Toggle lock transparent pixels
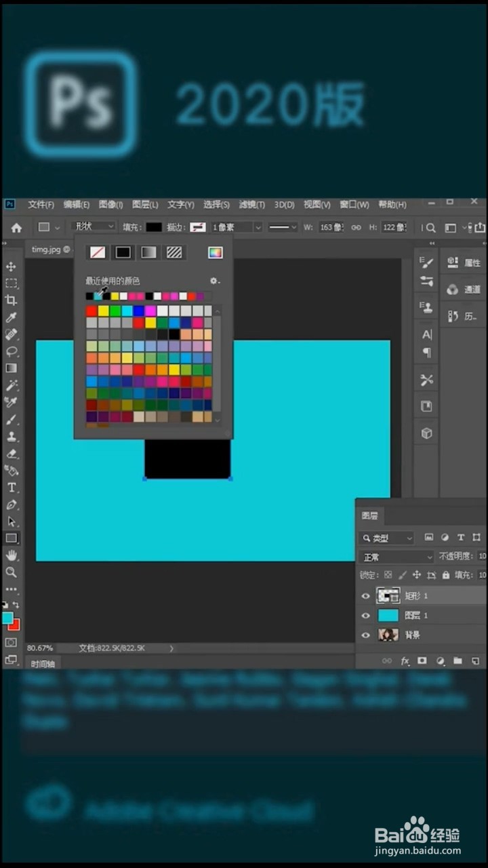 (x=388, y=575)
